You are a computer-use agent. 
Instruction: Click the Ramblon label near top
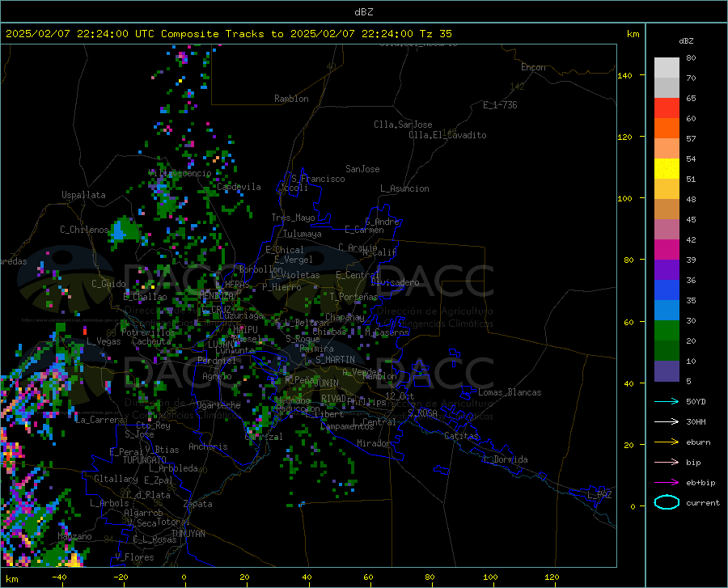[291, 99]
